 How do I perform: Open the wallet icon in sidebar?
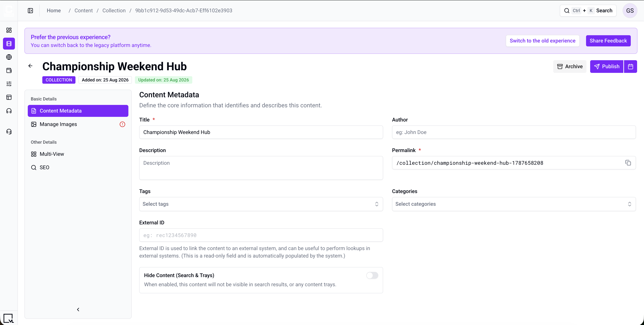(x=9, y=70)
